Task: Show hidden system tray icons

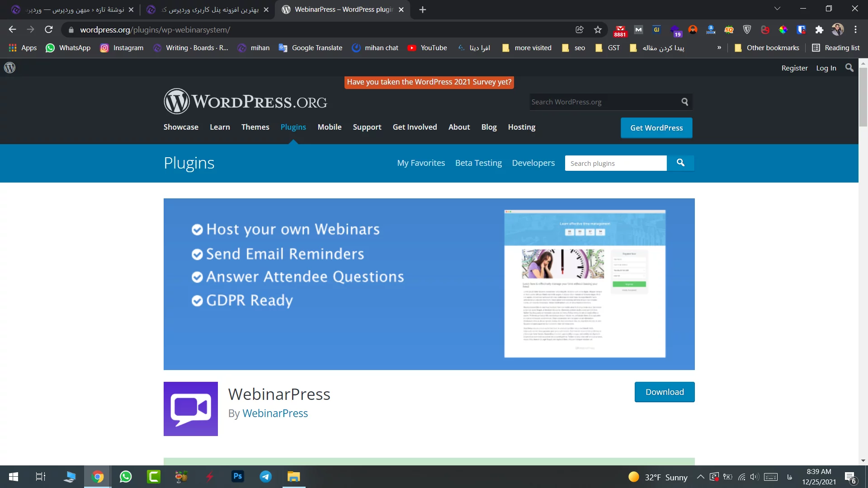Action: pos(700,477)
